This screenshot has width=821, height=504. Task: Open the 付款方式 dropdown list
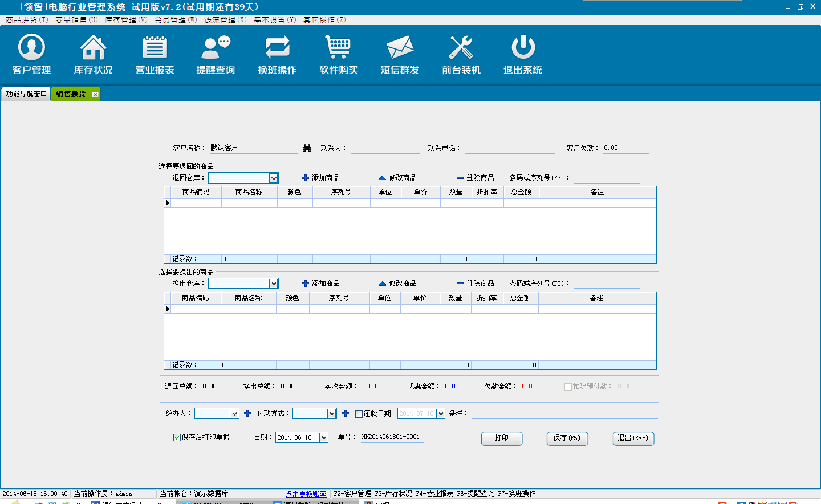[x=332, y=414]
